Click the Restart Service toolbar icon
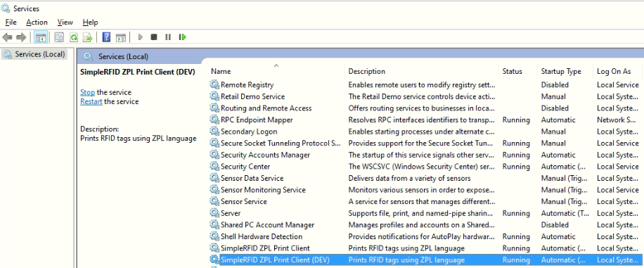Screen dimensions: 644x268 182,37
